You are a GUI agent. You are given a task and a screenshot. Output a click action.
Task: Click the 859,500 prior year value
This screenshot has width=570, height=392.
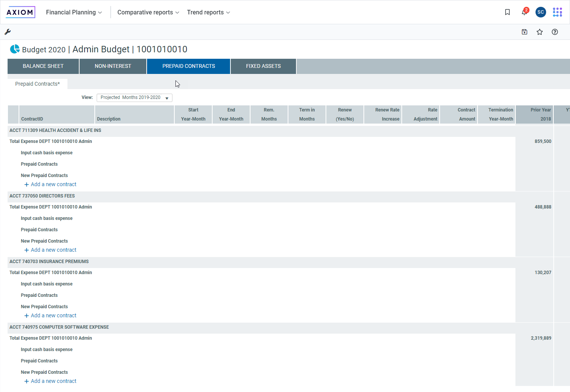[x=543, y=141]
